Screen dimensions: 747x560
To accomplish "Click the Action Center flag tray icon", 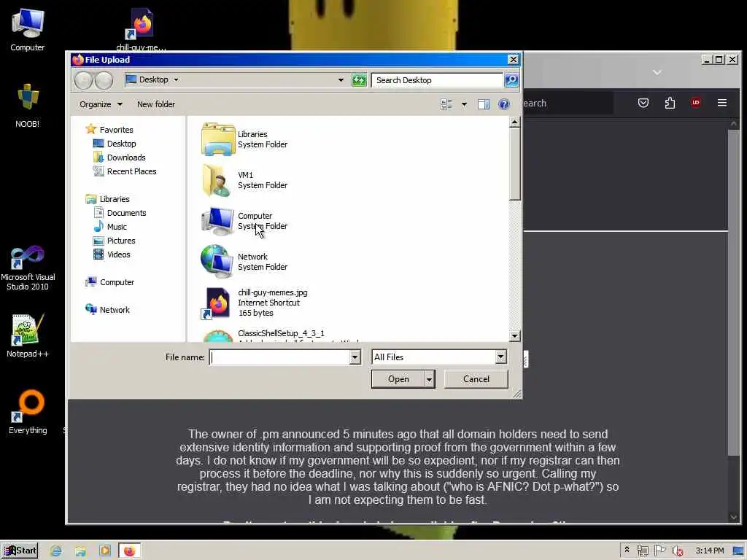I will (x=659, y=551).
